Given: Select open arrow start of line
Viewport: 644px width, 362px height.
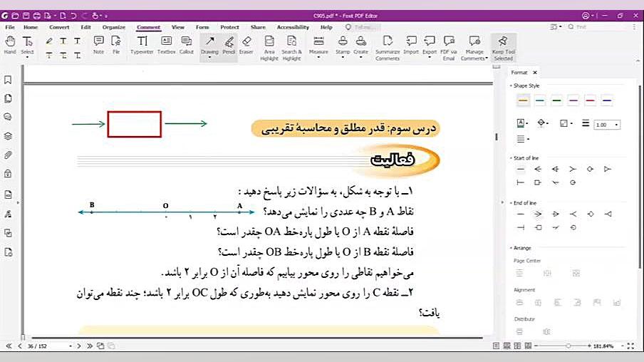Looking at the screenshot, I should [x=538, y=170].
